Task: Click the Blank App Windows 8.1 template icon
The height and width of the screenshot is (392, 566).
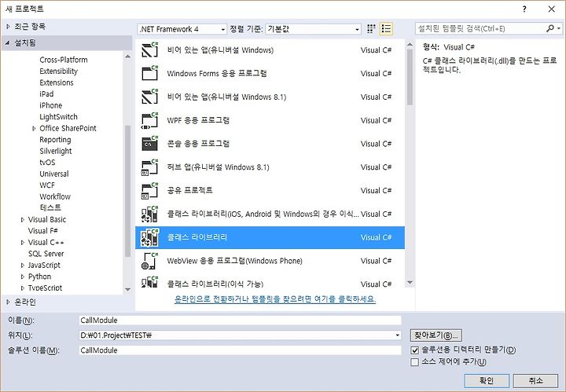Action: pos(150,97)
